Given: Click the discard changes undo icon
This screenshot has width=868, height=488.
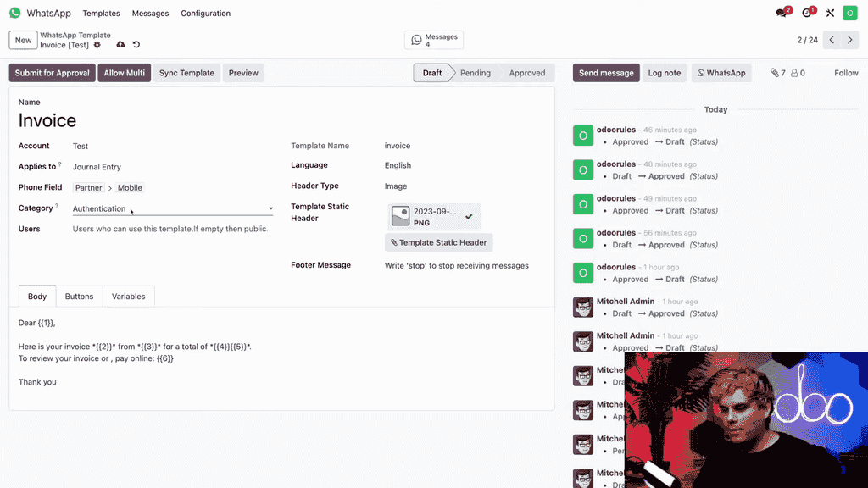Looking at the screenshot, I should (x=136, y=45).
